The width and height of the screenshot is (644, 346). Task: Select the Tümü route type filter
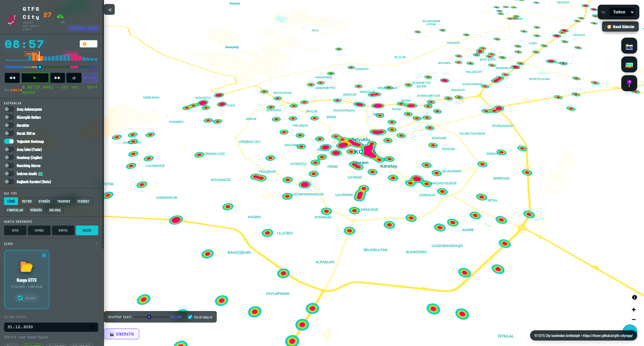click(x=11, y=201)
